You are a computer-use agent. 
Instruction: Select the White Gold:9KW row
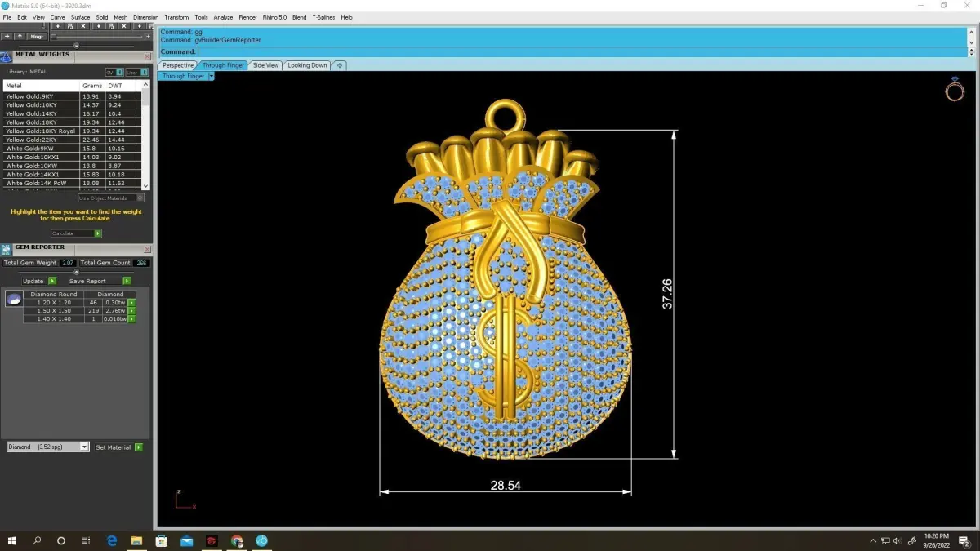click(x=72, y=149)
